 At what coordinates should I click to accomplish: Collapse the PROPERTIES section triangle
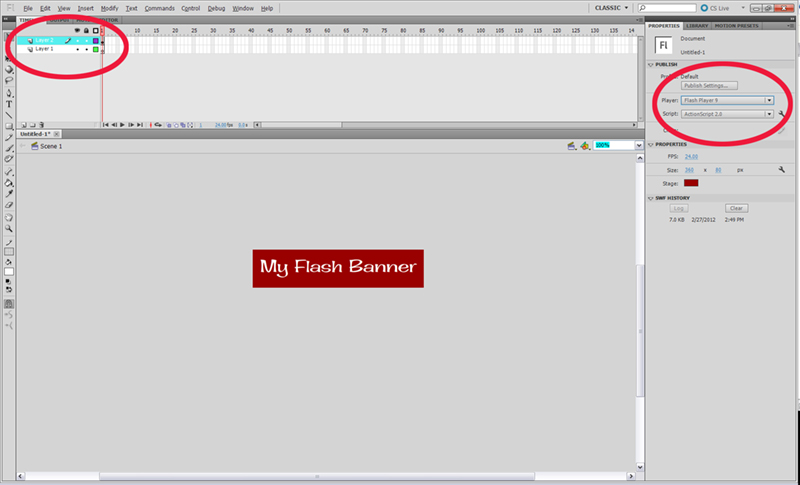click(651, 145)
